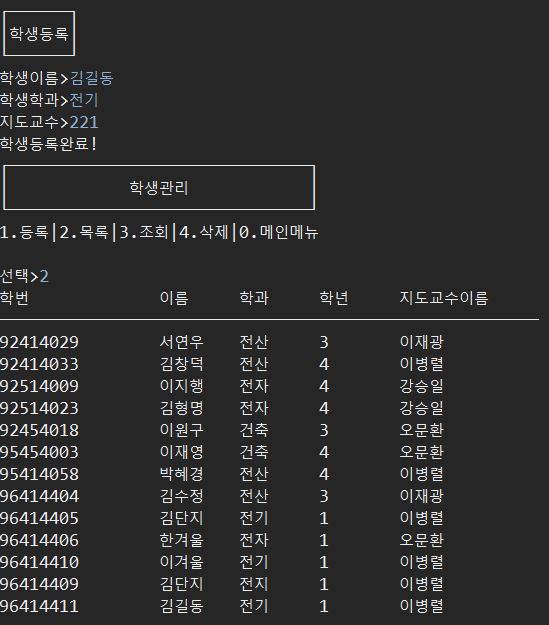This screenshot has height=625, width=549.
Task: Click the 지도교수> prompt label
Action: 34,122
